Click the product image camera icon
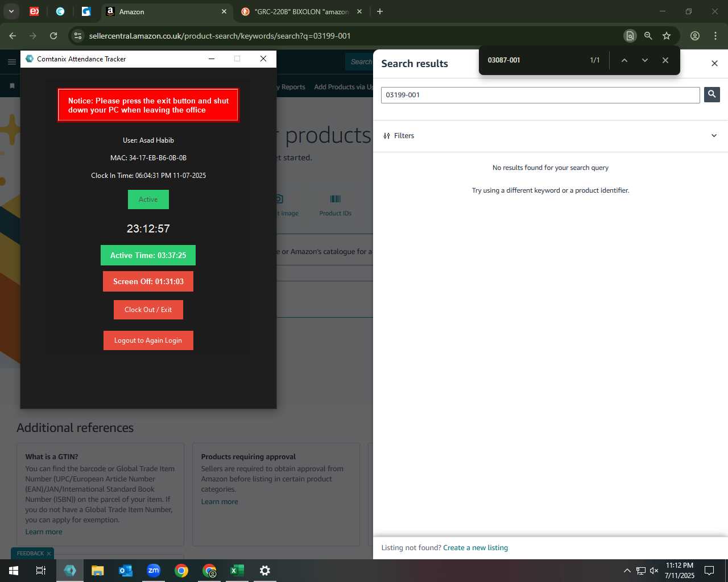The height and width of the screenshot is (582, 728). (279, 199)
